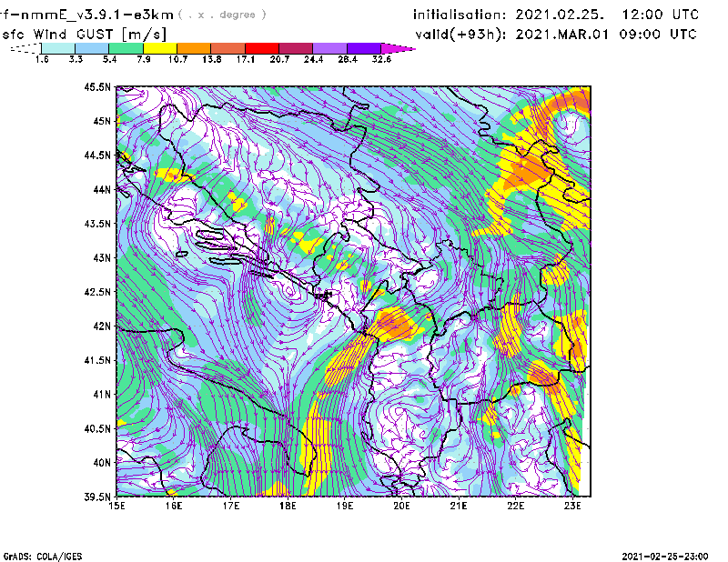Viewport: 728px width, 562px height.
Task: Click the legend value 24.4
Action: coord(313,59)
